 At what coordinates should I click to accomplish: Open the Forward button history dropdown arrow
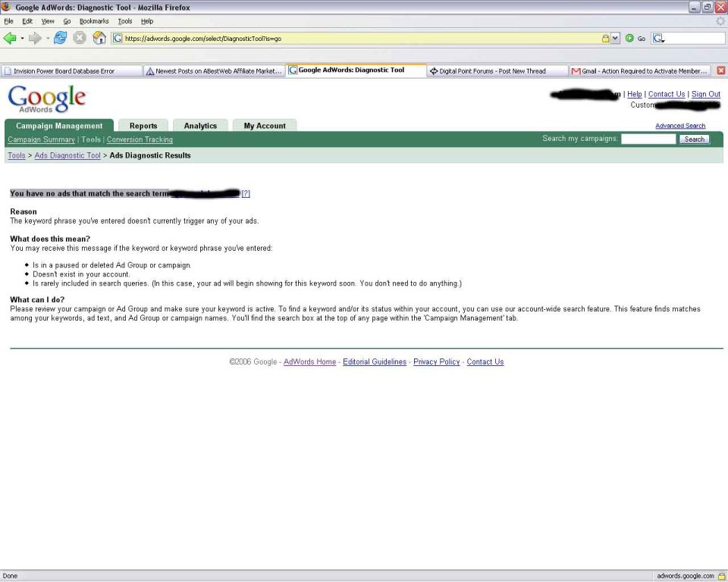pos(47,39)
